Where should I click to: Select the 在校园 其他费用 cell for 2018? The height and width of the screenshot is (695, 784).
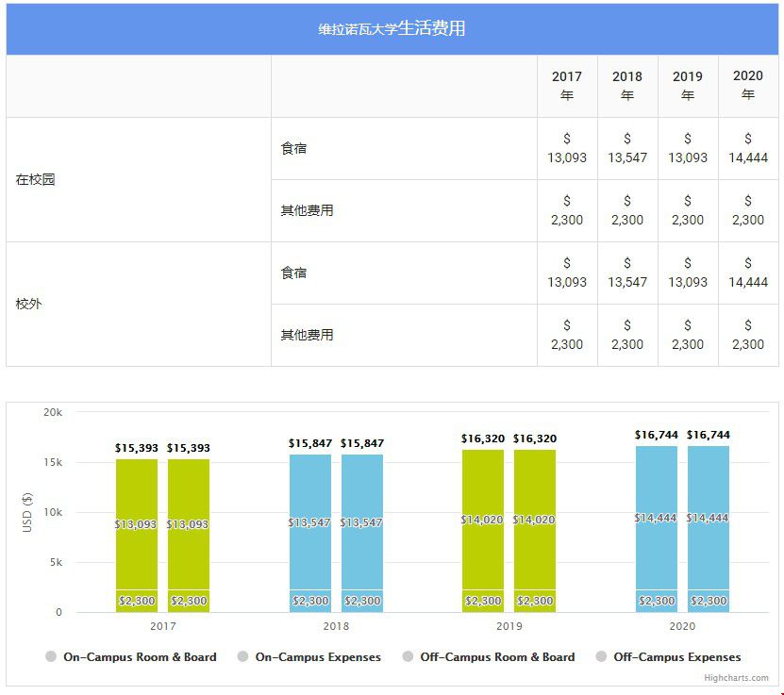[627, 211]
